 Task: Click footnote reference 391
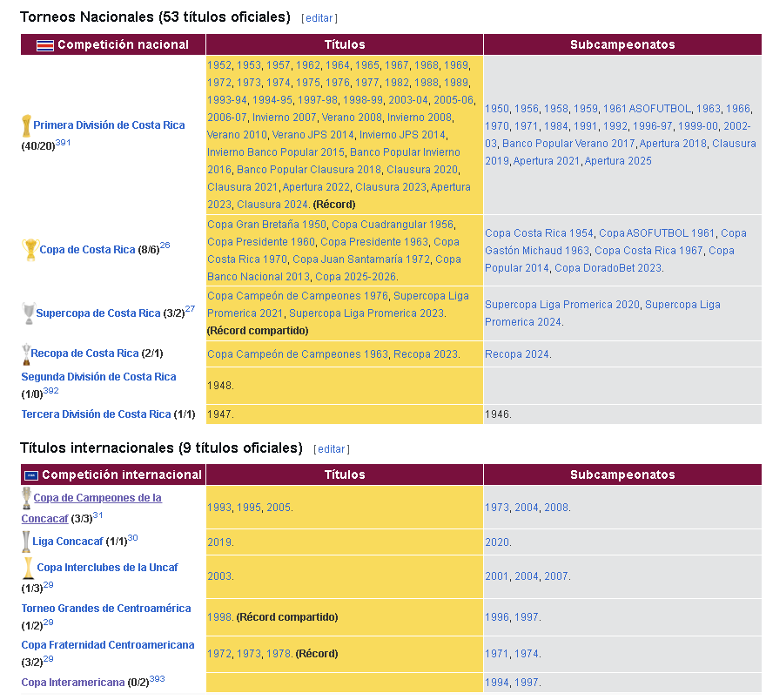[x=63, y=143]
